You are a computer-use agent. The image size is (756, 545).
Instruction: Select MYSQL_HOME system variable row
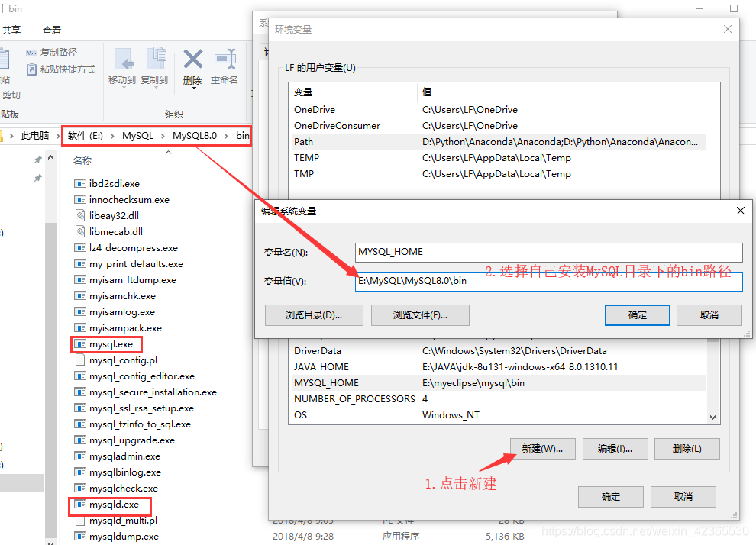[498, 382]
